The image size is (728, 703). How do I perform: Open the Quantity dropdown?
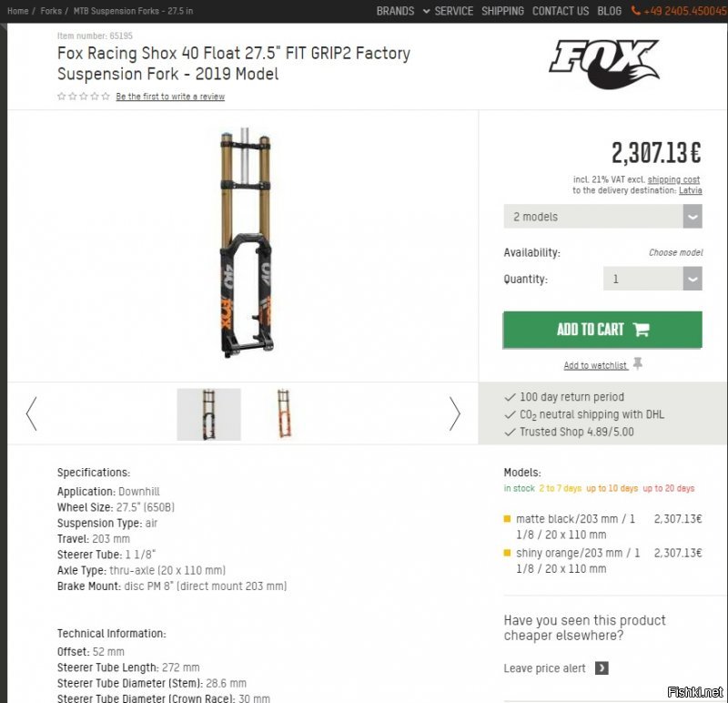652,279
